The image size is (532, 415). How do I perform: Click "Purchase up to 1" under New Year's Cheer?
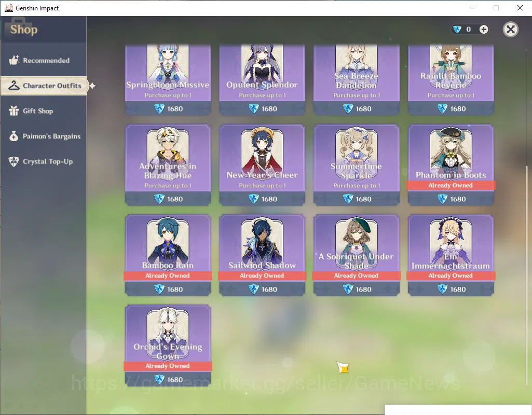[262, 186]
